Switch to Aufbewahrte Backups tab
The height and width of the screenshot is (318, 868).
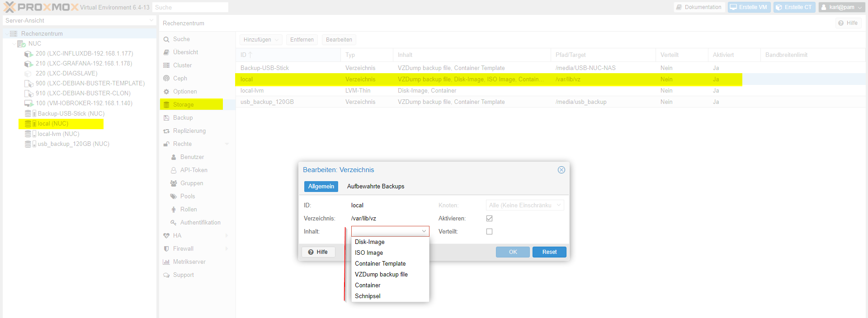click(x=376, y=187)
